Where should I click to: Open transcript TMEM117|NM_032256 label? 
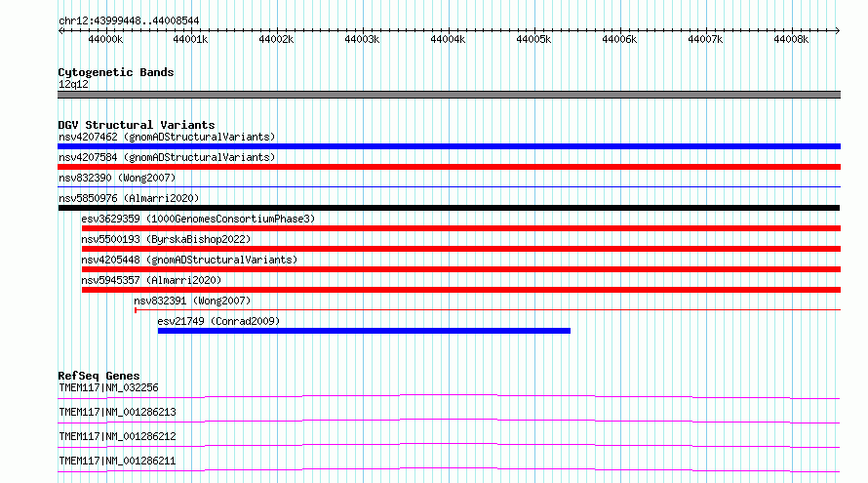108,387
